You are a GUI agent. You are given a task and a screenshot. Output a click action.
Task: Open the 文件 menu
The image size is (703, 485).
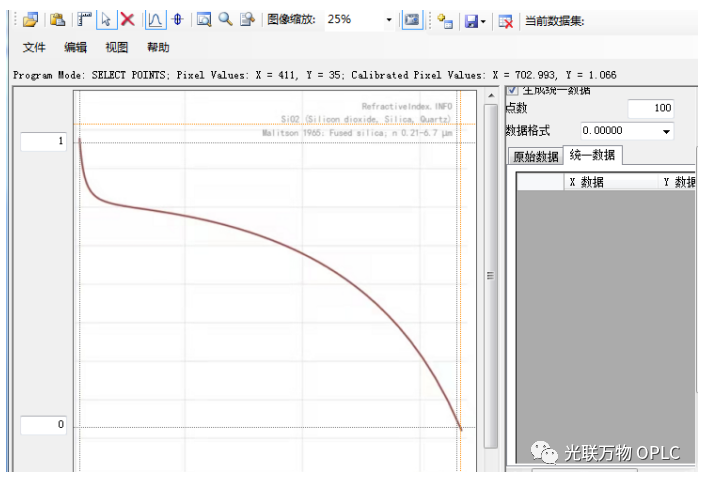tap(34, 47)
